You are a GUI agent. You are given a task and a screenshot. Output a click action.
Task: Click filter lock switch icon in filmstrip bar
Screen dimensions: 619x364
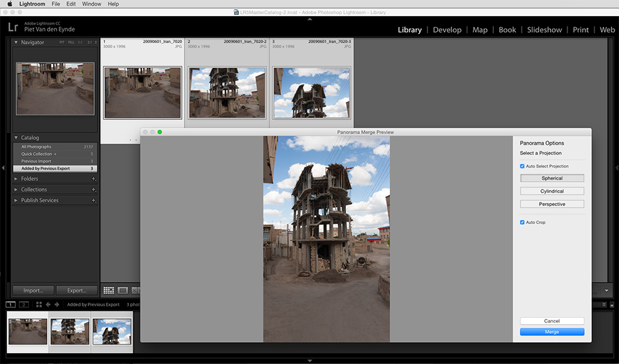tap(612, 305)
